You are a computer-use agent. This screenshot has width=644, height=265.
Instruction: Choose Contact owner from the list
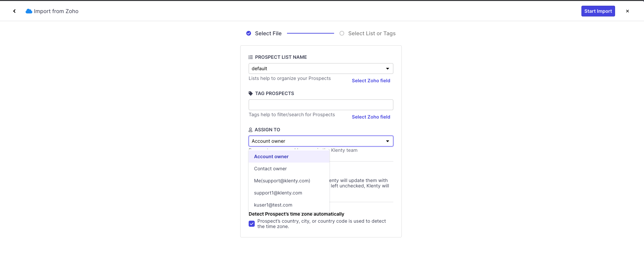pyautogui.click(x=270, y=169)
